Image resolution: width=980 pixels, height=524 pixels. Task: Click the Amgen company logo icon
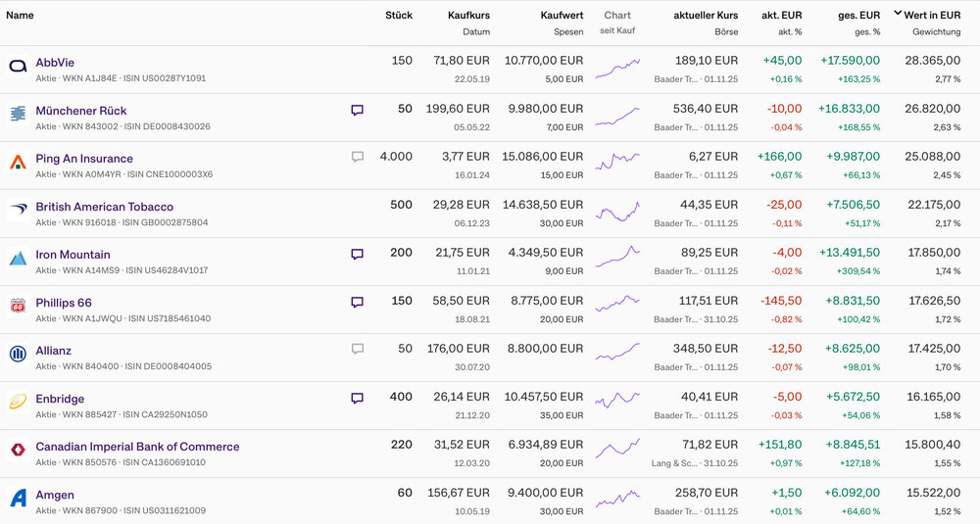[18, 499]
